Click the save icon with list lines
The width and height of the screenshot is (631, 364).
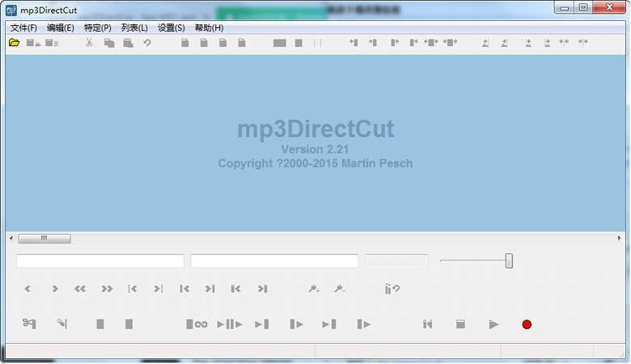[x=52, y=43]
